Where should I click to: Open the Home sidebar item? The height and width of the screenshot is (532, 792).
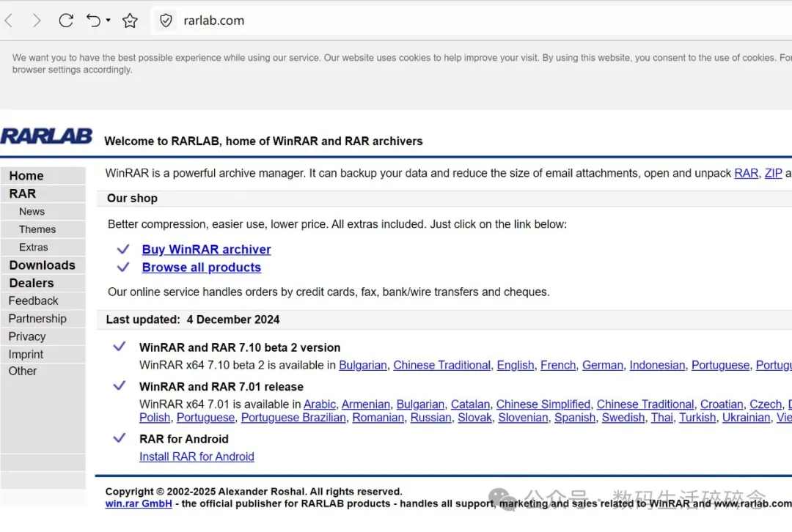[x=43, y=176]
